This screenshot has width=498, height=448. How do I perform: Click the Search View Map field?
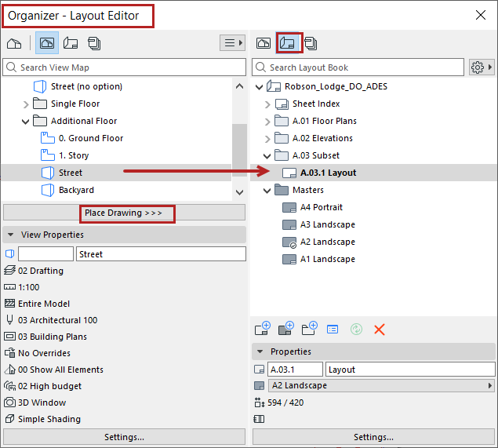click(x=124, y=67)
